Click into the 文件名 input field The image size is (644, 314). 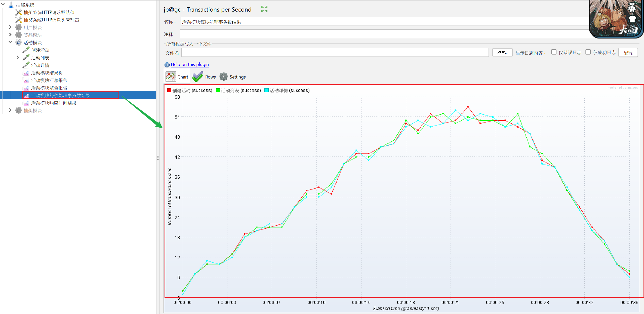(x=335, y=53)
